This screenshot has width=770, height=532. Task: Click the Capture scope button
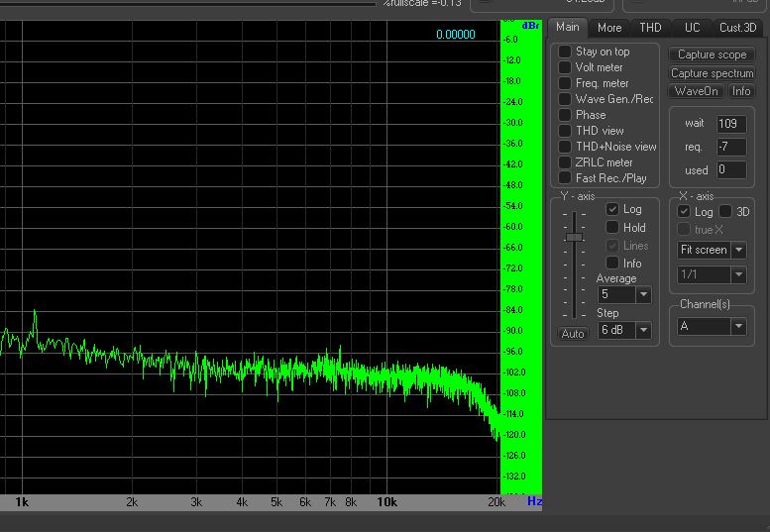(x=712, y=54)
